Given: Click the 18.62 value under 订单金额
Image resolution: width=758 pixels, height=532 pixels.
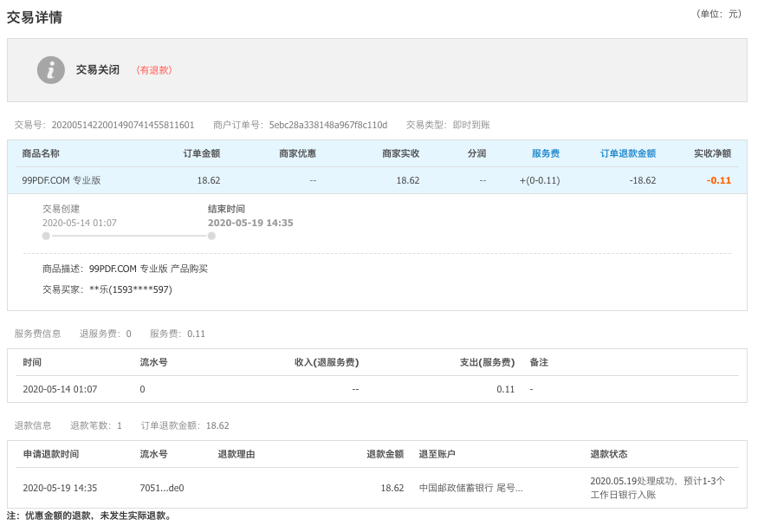Looking at the screenshot, I should tap(209, 180).
